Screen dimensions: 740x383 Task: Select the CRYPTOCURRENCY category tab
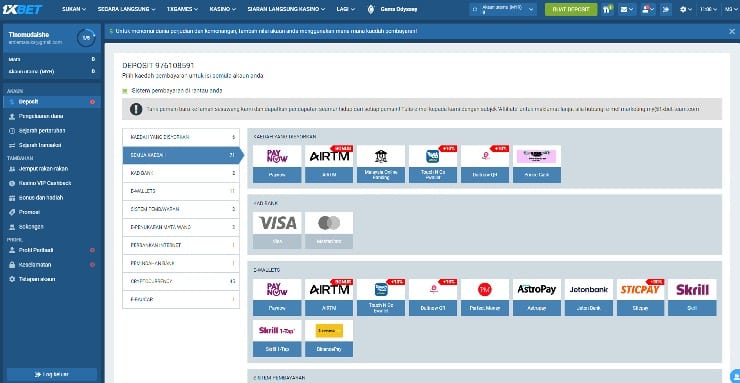(181, 281)
